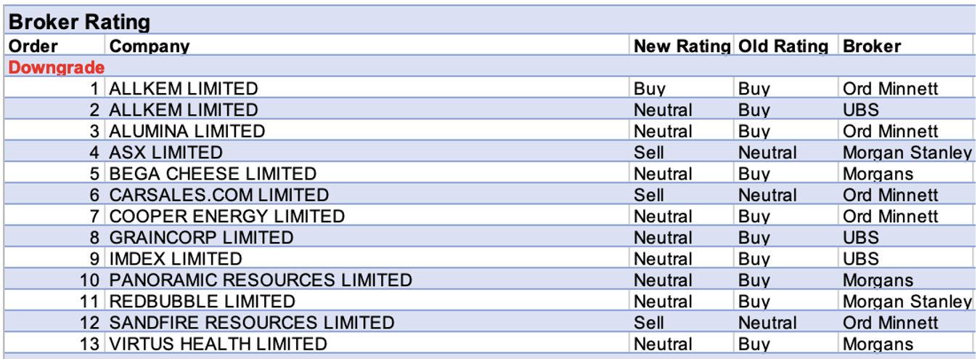Image resolution: width=980 pixels, height=359 pixels.
Task: Click the CARSALES.COM LIMITED cell
Action: click(x=219, y=195)
